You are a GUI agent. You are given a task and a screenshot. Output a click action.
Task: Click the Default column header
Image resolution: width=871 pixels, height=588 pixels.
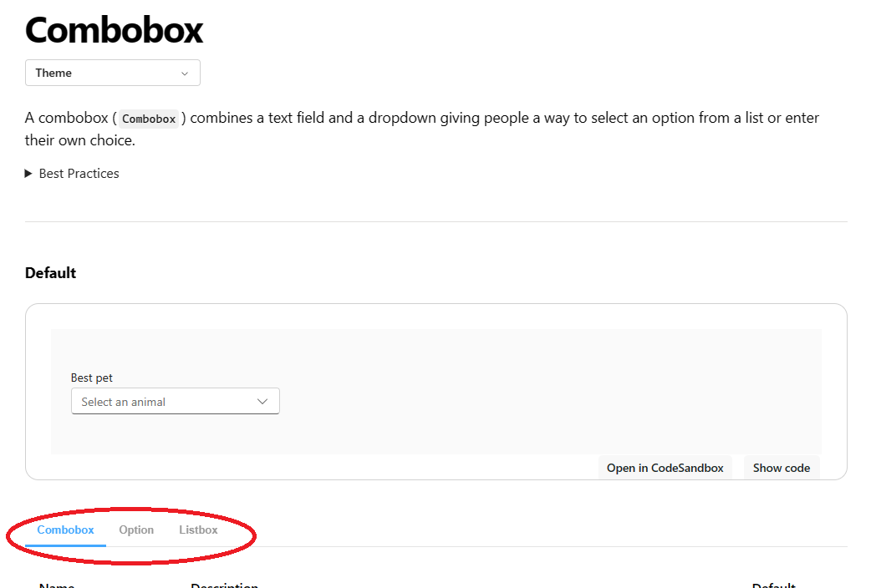[773, 585]
